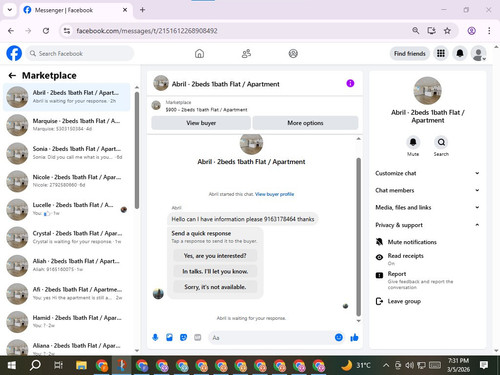The image size is (500, 375).
Task: Click Leave group option
Action: [404, 301]
